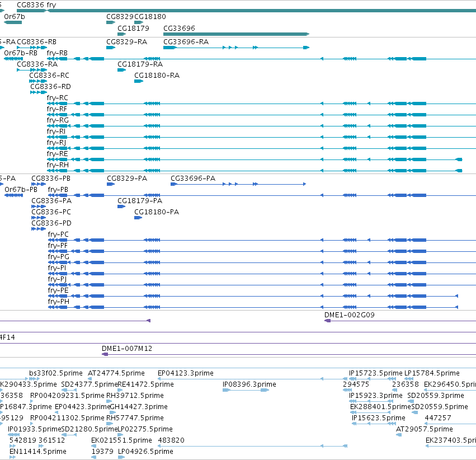Click the GH14427.3prime EST label
The height and width of the screenshot is (460, 476).
coord(138,407)
